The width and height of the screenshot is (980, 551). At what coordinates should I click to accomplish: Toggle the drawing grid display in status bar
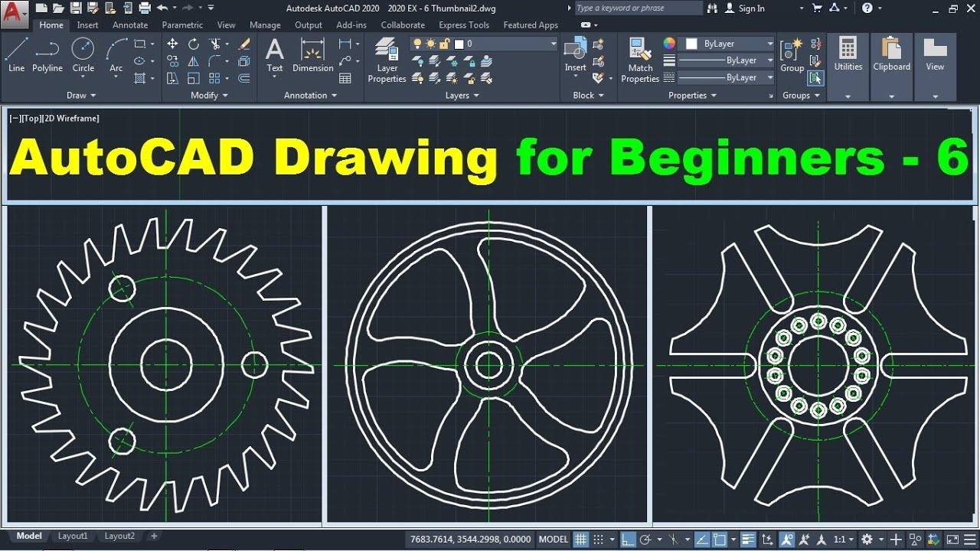click(x=581, y=540)
